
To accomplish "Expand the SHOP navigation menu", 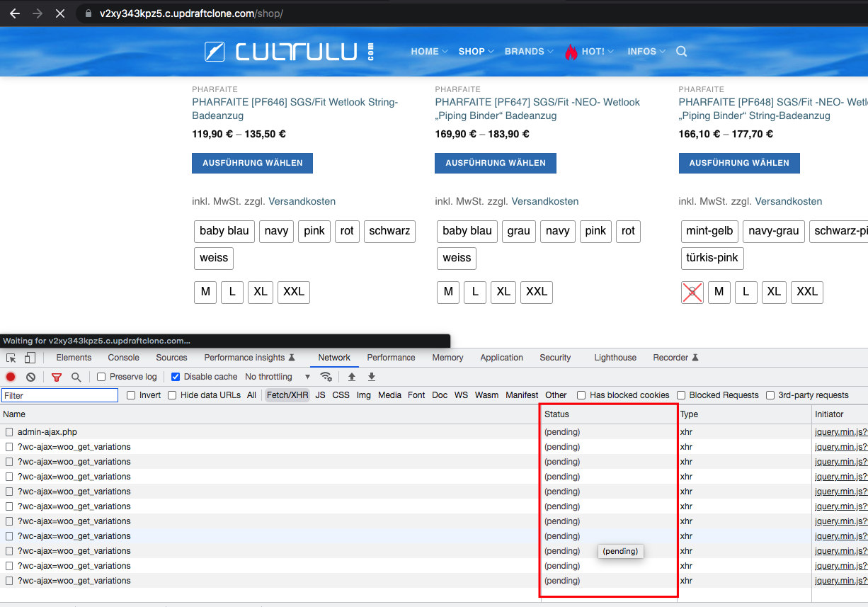I will click(x=476, y=51).
